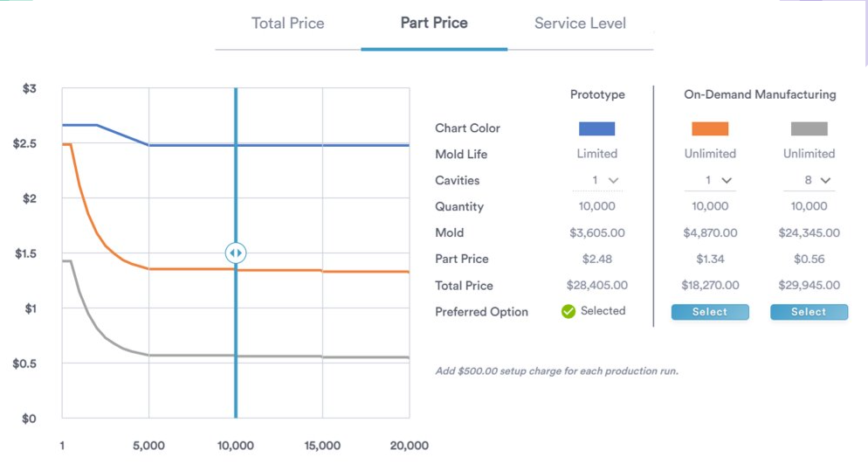
Task: Select the gray 8-cavity manufacturing option
Action: point(809,312)
